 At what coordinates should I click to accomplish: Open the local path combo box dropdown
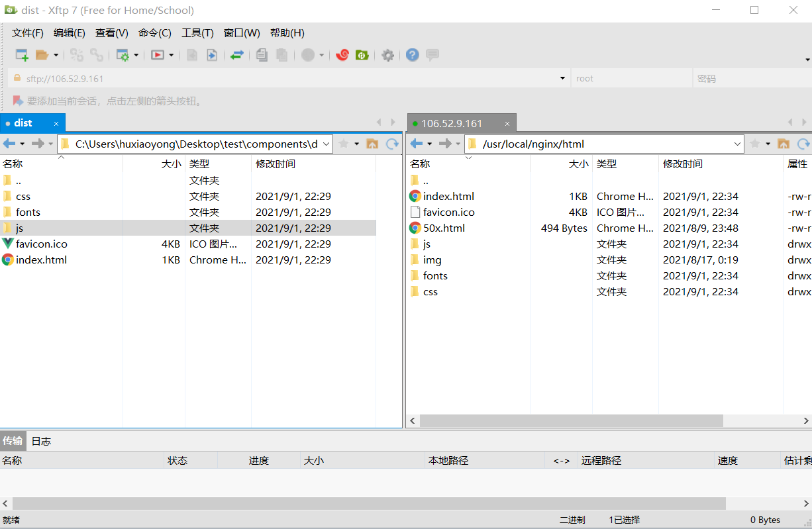click(326, 144)
